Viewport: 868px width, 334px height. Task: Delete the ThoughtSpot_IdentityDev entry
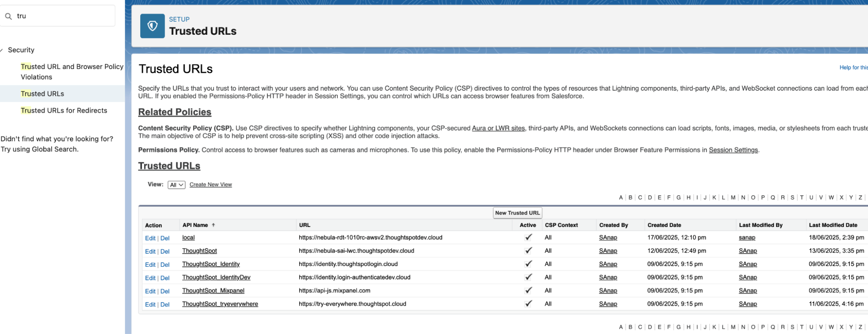(x=165, y=278)
